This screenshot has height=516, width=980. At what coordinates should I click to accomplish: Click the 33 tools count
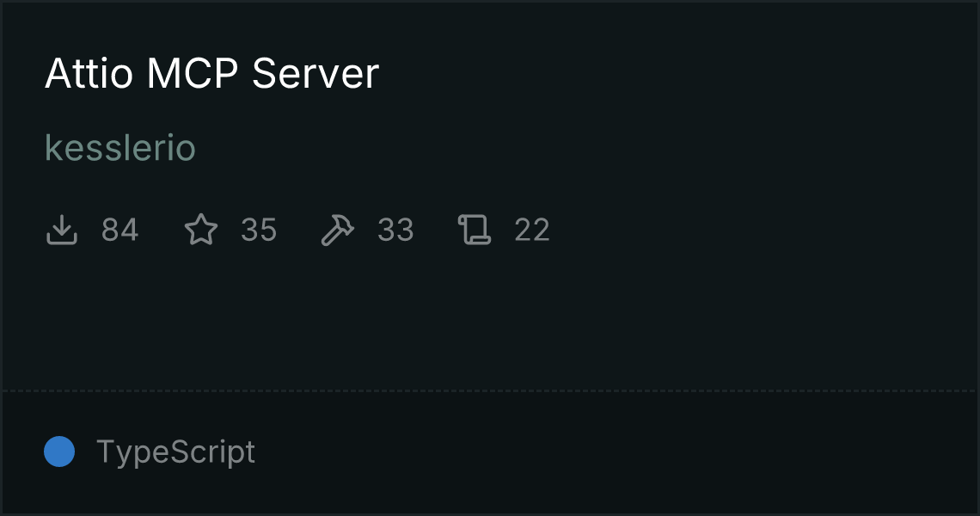click(395, 230)
